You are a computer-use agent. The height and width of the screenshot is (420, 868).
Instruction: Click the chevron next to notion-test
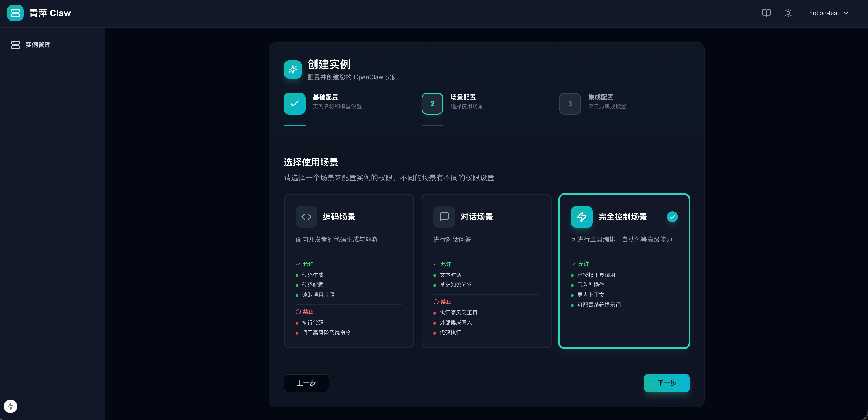coord(846,13)
